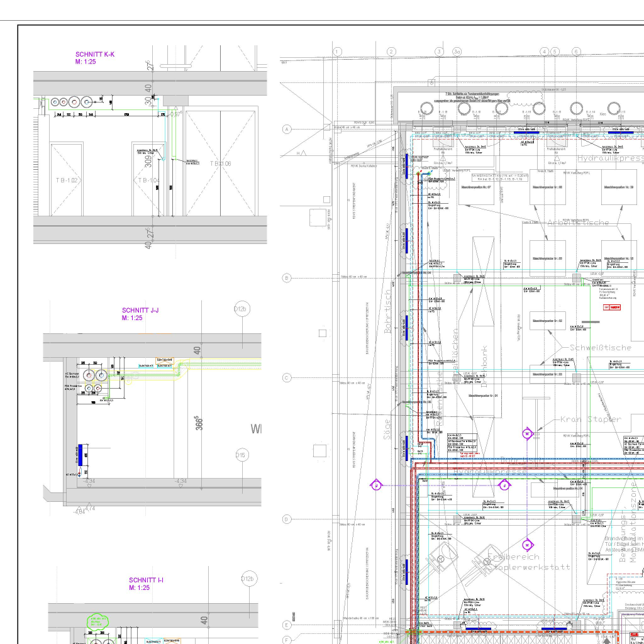
Task: Click grid axis bubble 3a
Action: click(x=457, y=52)
